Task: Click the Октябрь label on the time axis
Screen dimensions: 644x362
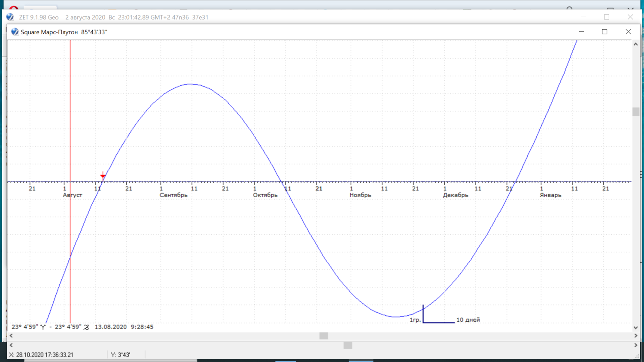Action: click(265, 195)
